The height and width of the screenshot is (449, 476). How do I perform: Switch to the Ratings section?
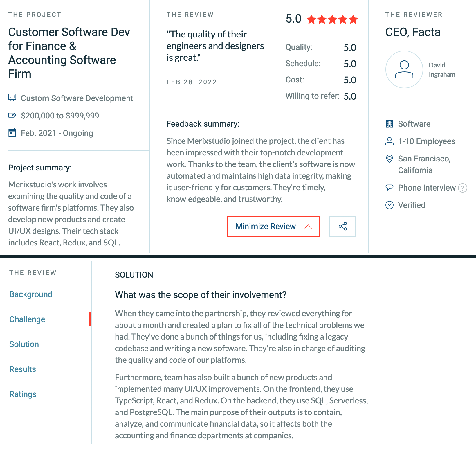(23, 394)
